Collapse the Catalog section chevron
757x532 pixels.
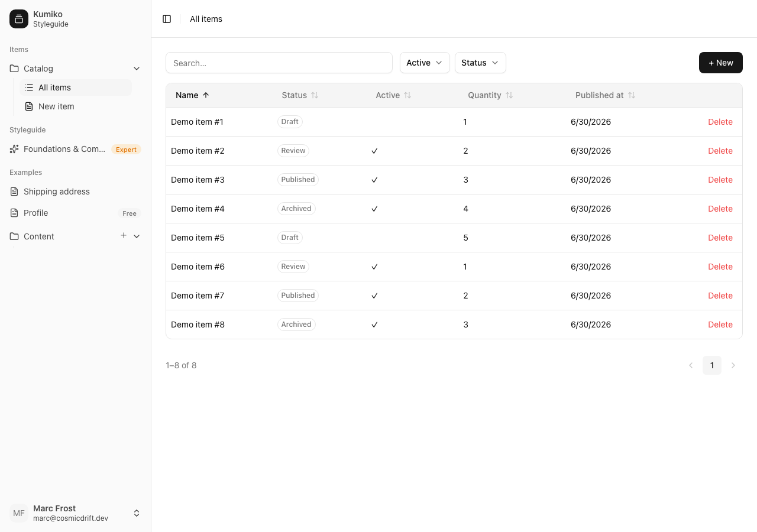click(x=137, y=69)
